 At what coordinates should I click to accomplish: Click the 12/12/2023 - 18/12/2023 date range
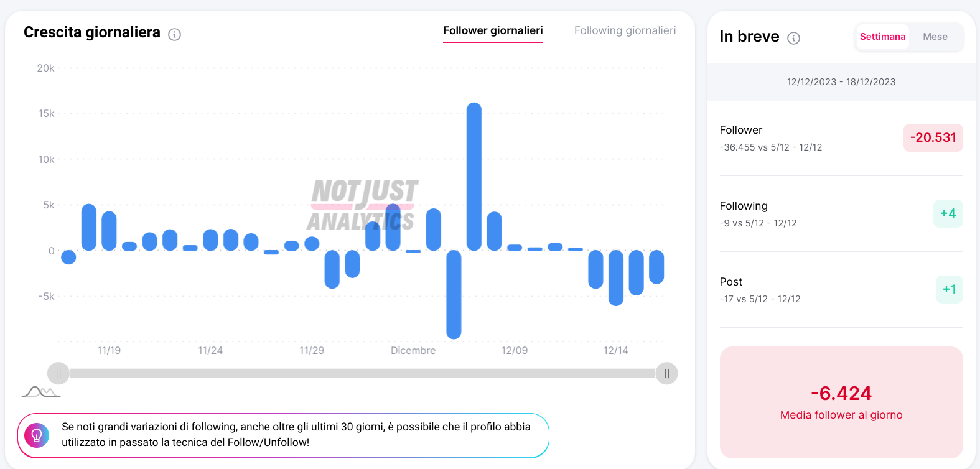coord(841,82)
